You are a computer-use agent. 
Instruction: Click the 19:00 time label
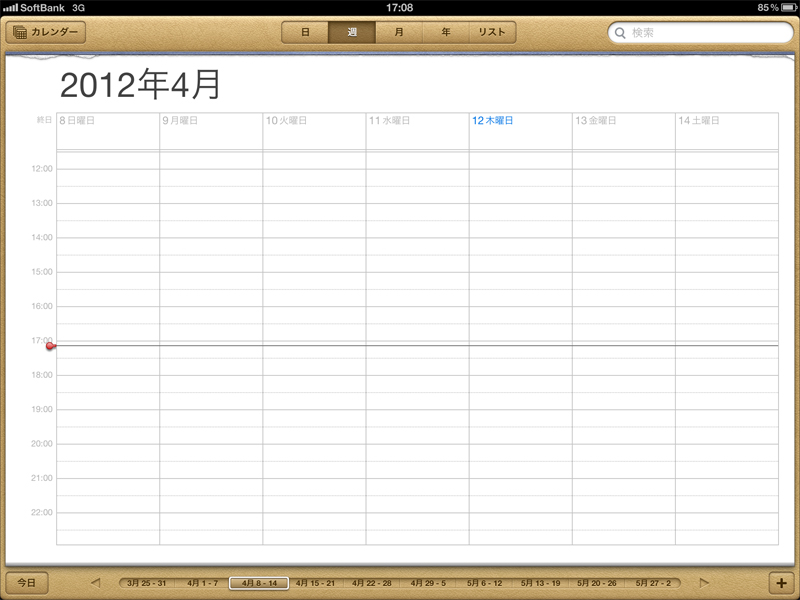point(42,409)
